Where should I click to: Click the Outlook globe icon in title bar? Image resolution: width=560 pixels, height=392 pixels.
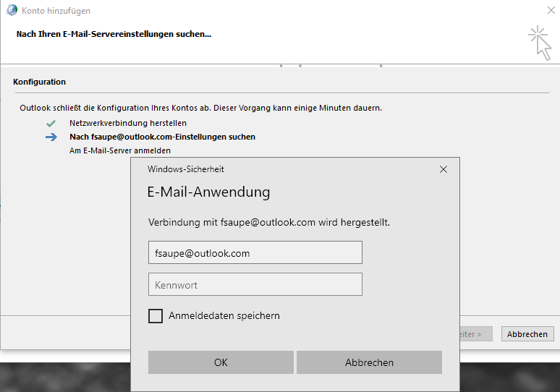(12, 10)
